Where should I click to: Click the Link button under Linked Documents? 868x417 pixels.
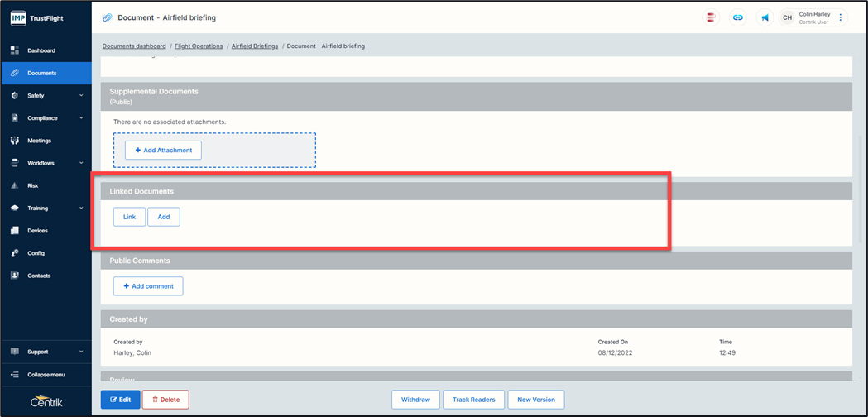point(130,217)
